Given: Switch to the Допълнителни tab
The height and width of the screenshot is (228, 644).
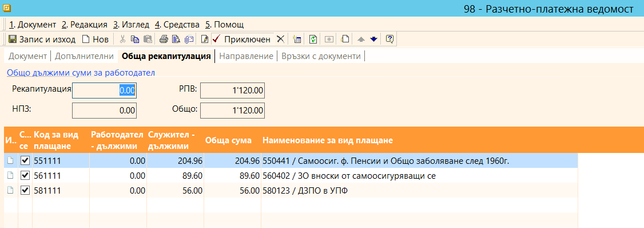Looking at the screenshot, I should (x=84, y=56).
